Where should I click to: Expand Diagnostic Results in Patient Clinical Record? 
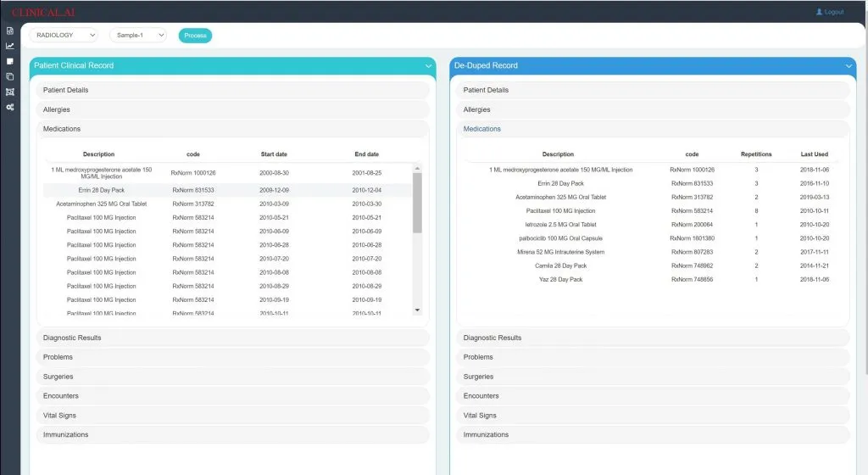pyautogui.click(x=232, y=338)
